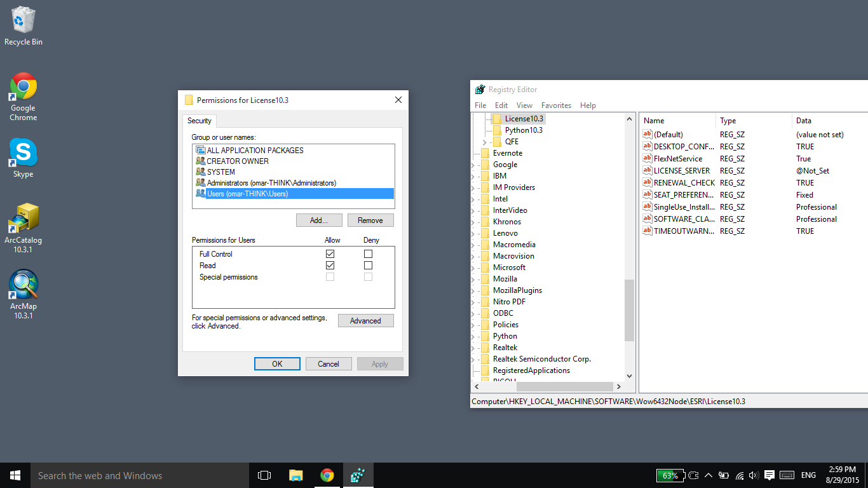Click the Evernote folder icon in tree
The image size is (868, 488).
pyautogui.click(x=485, y=153)
